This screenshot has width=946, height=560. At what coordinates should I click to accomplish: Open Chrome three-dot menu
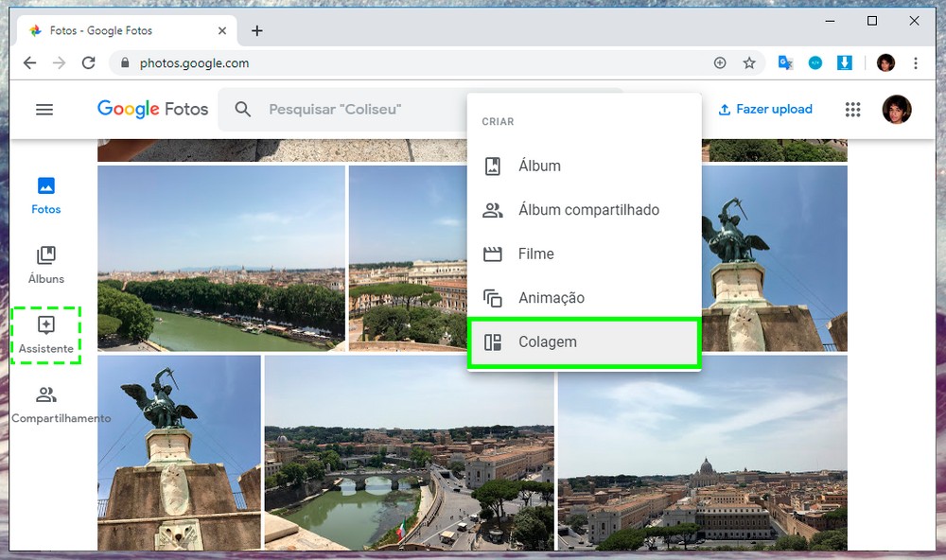pos(915,62)
